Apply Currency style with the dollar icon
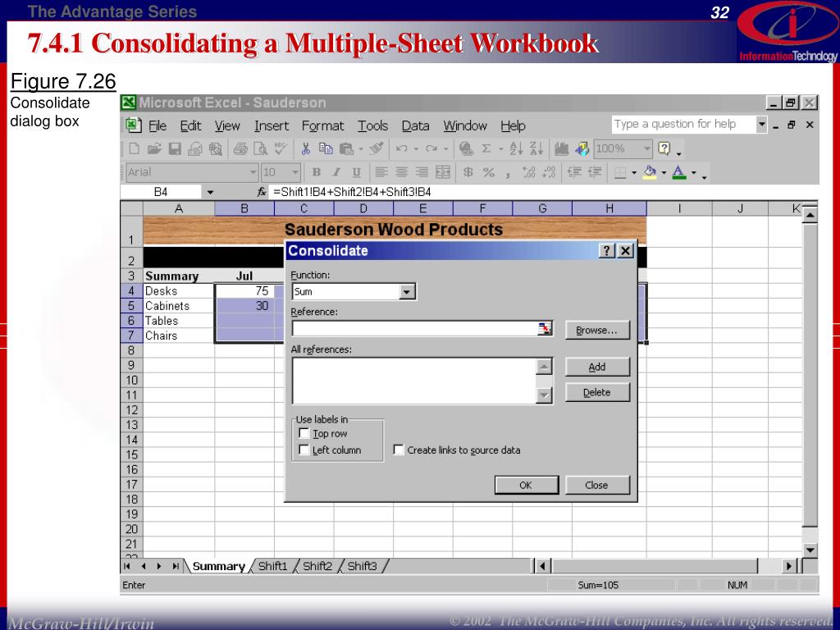The width and height of the screenshot is (840, 630). pos(468,172)
